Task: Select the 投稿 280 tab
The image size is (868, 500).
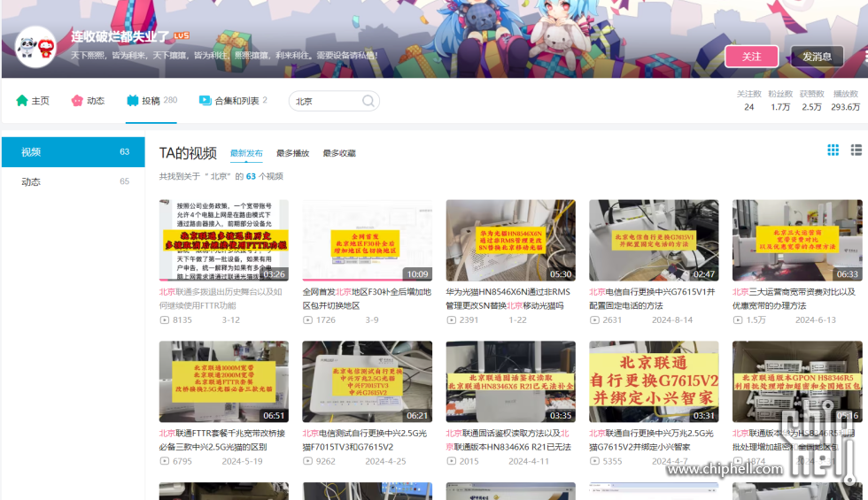Action: coord(151,101)
